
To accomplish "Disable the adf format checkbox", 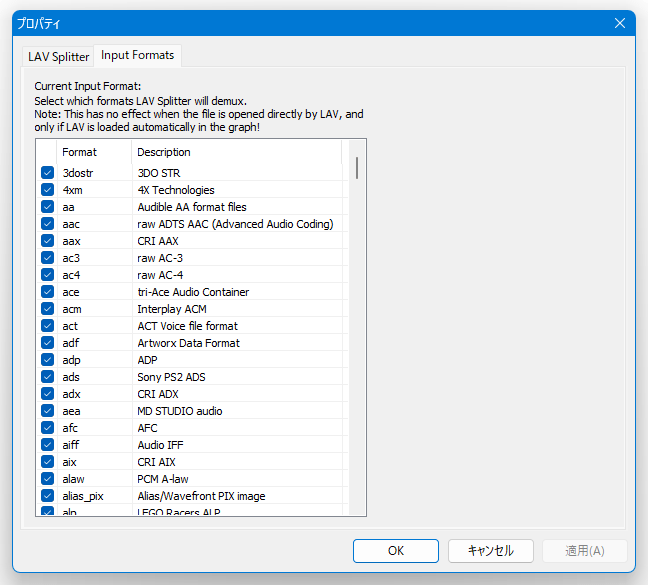I will [48, 342].
